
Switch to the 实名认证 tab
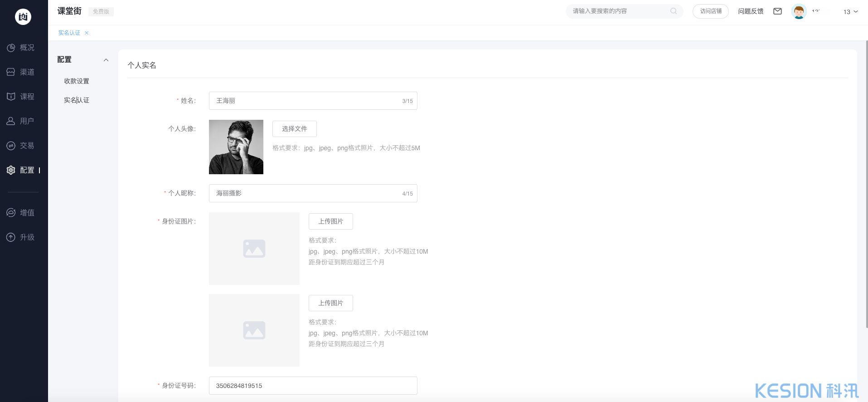[69, 33]
